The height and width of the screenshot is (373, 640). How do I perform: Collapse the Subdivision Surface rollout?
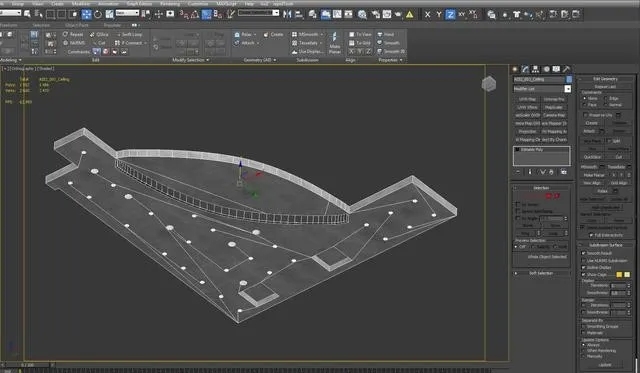[606, 245]
